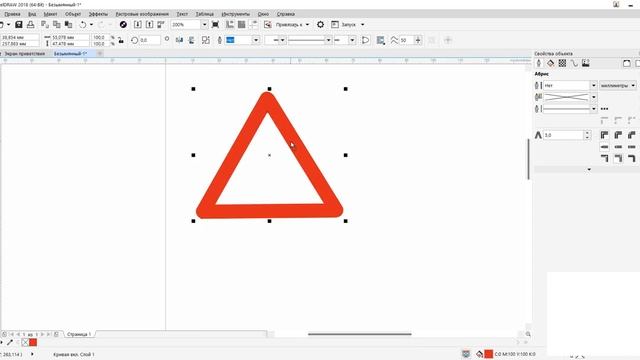Open the Help menu

pyautogui.click(x=285, y=14)
